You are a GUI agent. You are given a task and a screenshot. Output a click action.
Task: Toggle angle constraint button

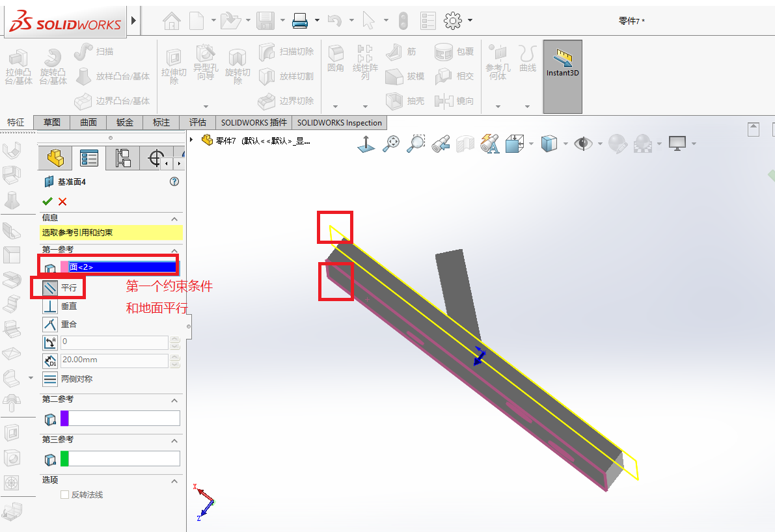coord(50,342)
